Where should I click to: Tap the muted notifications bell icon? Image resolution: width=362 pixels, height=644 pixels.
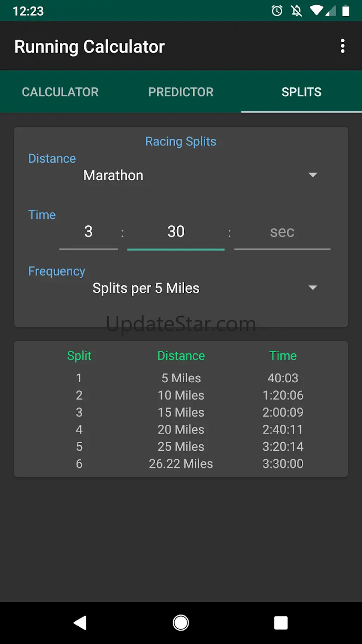[x=297, y=11]
